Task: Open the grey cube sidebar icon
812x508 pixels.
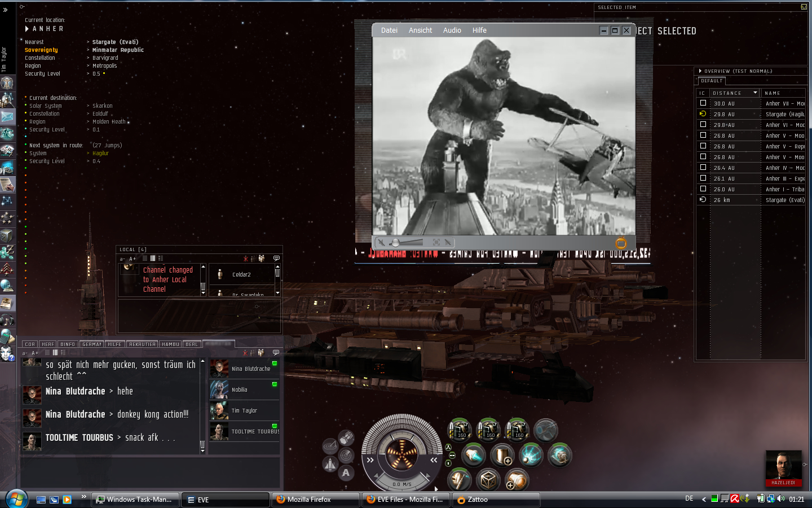Action: (7, 235)
